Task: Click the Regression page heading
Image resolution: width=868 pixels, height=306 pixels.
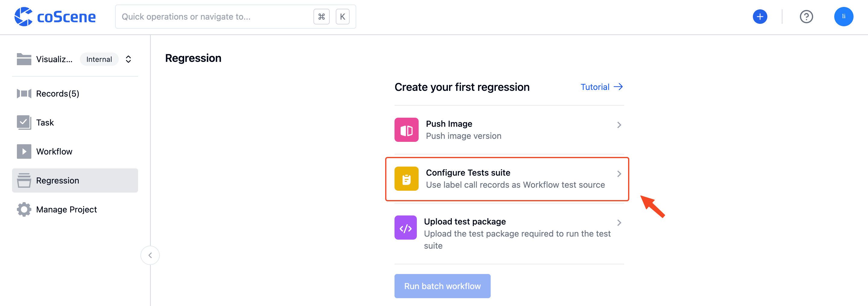Action: tap(193, 58)
